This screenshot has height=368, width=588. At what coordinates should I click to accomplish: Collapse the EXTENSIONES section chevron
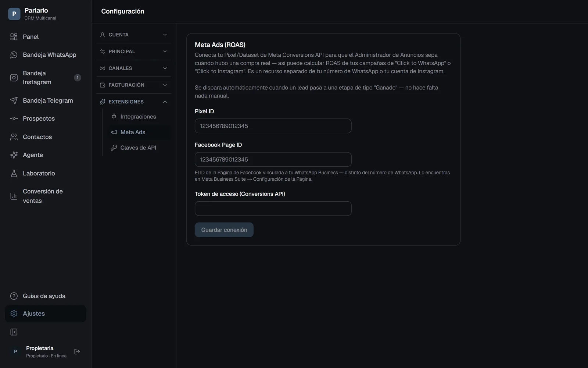pos(165,102)
